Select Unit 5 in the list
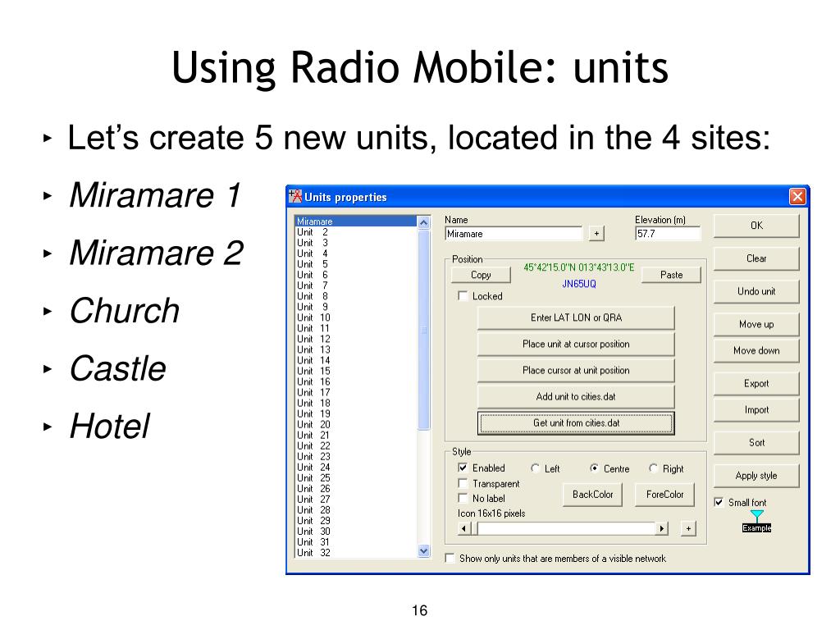This screenshot has width=840, height=630. (x=356, y=264)
